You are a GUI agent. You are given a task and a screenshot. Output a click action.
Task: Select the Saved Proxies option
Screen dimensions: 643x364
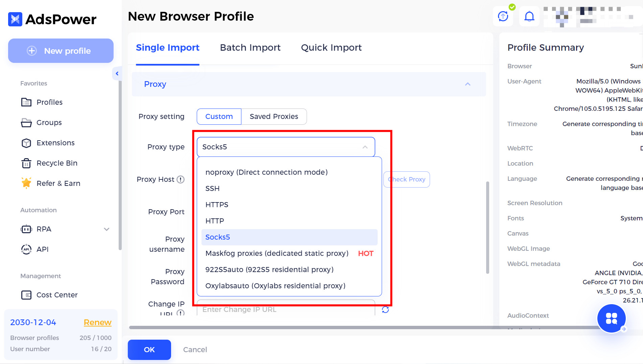[x=274, y=117]
